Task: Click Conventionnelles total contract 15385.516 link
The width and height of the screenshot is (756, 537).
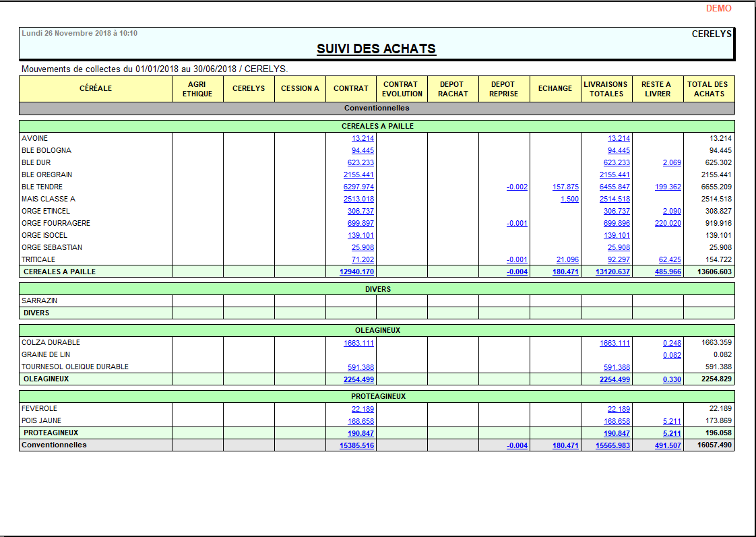Action: click(x=356, y=445)
